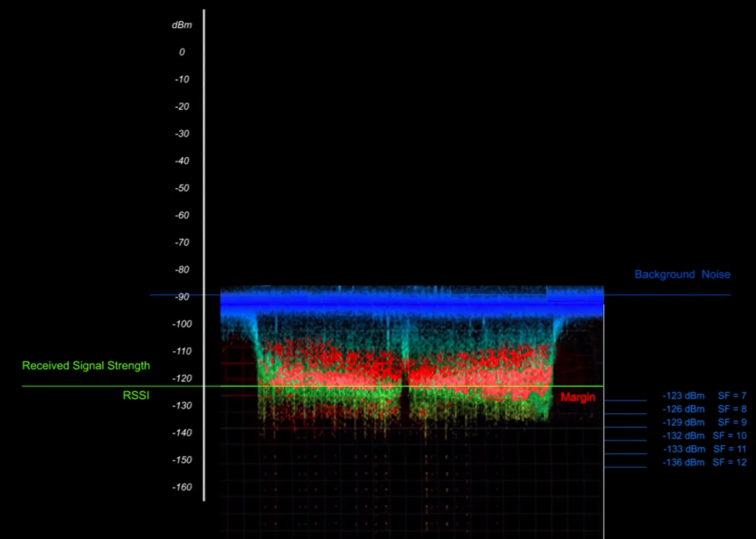Click the Background Noise label
The width and height of the screenshot is (756, 539).
click(682, 275)
